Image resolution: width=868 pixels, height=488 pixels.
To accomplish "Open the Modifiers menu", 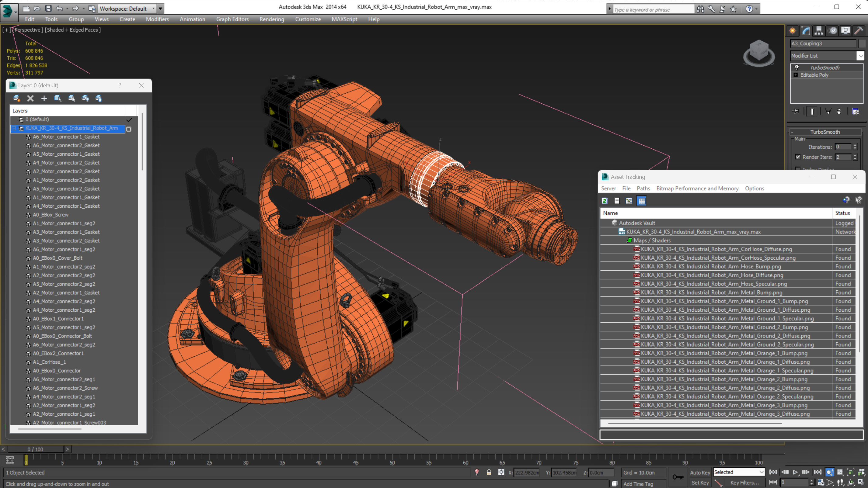I will (x=157, y=19).
